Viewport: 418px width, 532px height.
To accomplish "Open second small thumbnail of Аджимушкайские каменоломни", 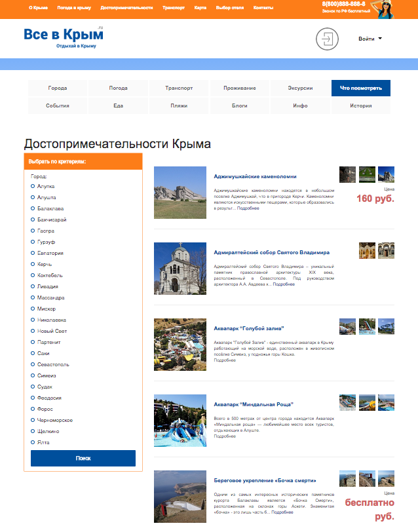I will [367, 174].
